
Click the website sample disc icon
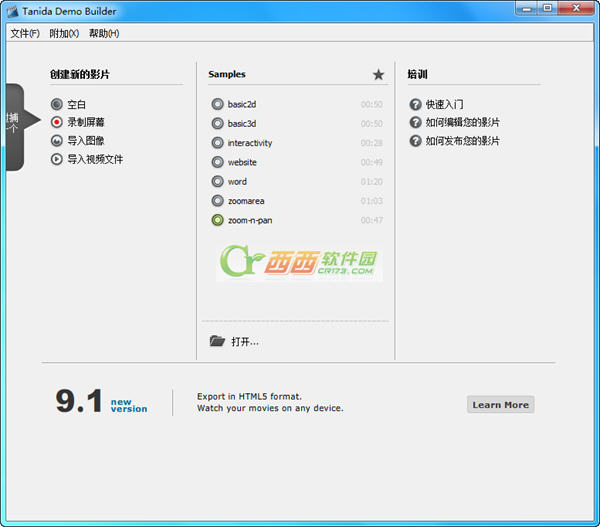[217, 162]
